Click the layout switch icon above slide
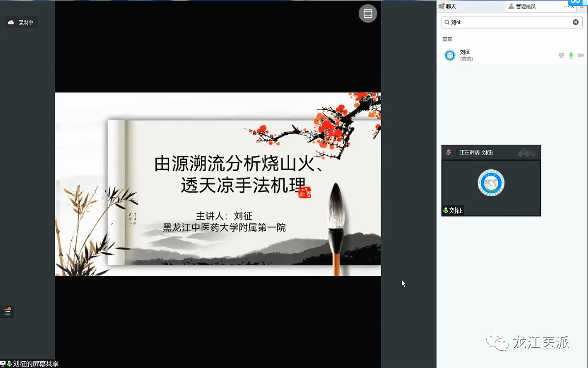588x368 pixels. click(x=368, y=14)
